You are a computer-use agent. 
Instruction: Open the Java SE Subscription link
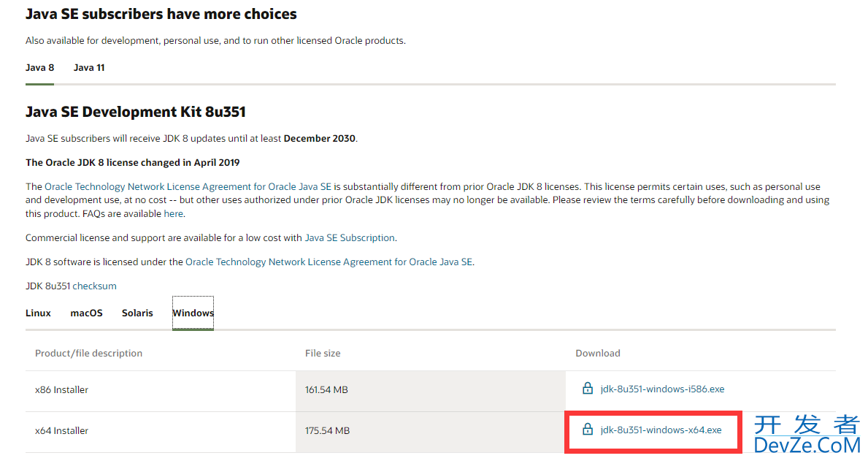(350, 237)
